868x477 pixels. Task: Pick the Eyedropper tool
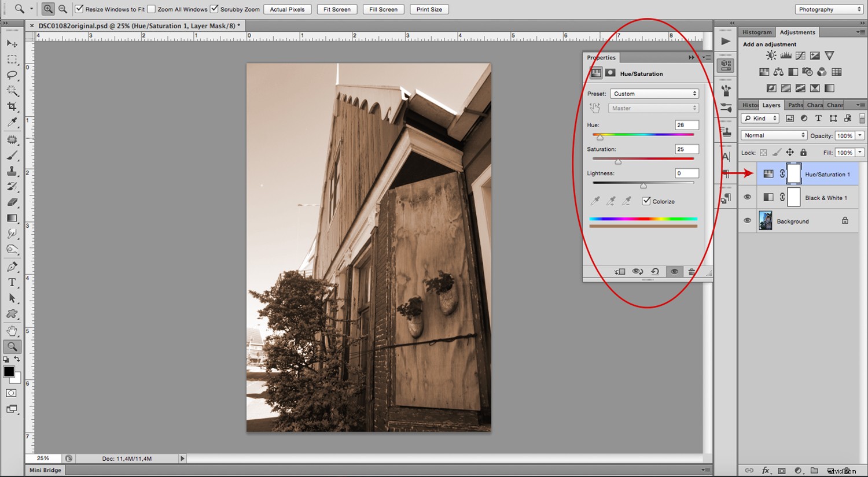[x=12, y=122]
